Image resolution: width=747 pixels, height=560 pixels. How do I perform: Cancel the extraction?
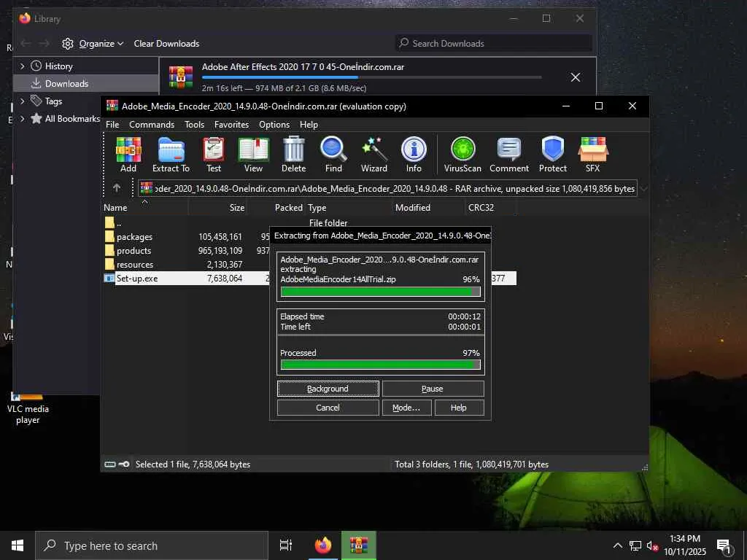coord(328,408)
